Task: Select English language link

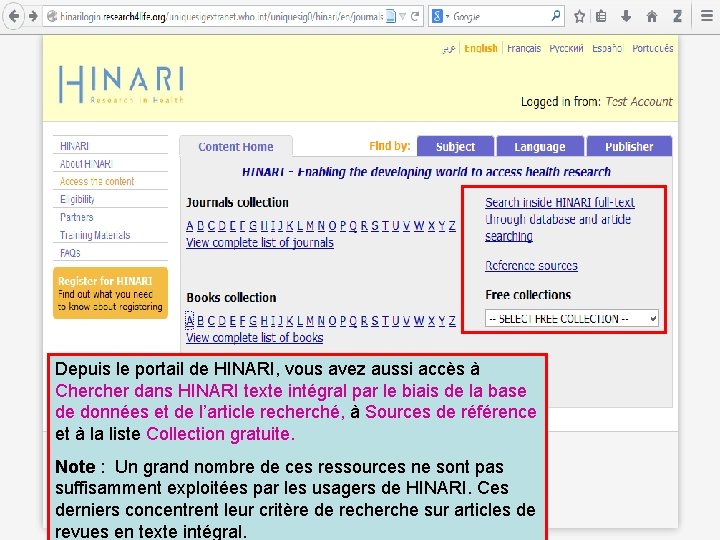Action: (480, 48)
